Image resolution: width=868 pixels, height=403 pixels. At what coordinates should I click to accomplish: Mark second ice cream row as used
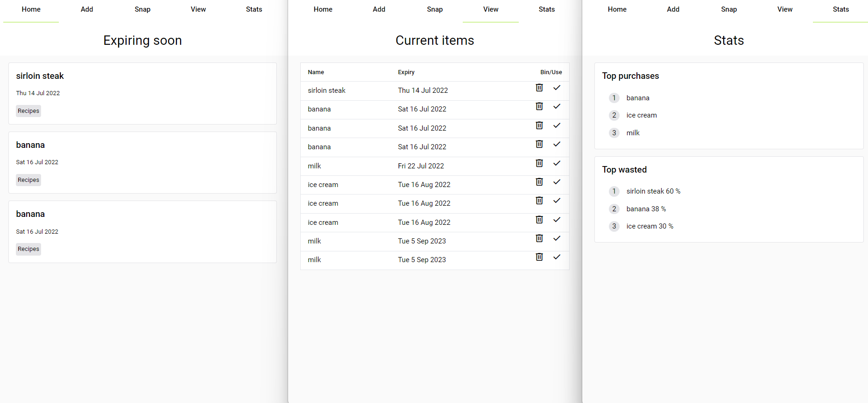click(x=557, y=201)
